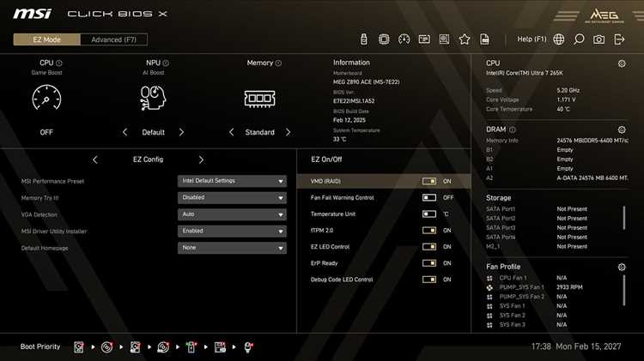Toggle the ErP Ready switch

pos(429,263)
